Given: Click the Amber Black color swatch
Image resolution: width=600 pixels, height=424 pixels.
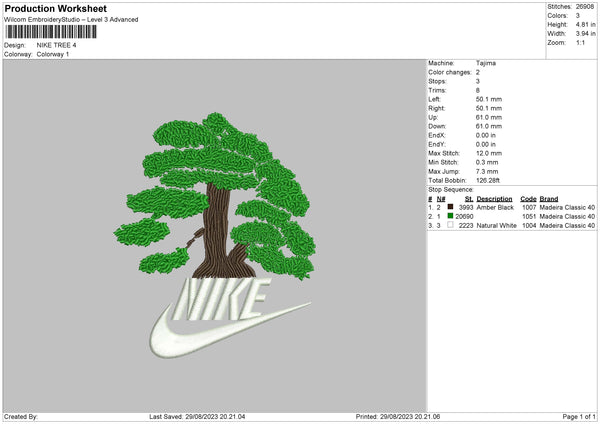Looking at the screenshot, I should pyautogui.click(x=451, y=207).
